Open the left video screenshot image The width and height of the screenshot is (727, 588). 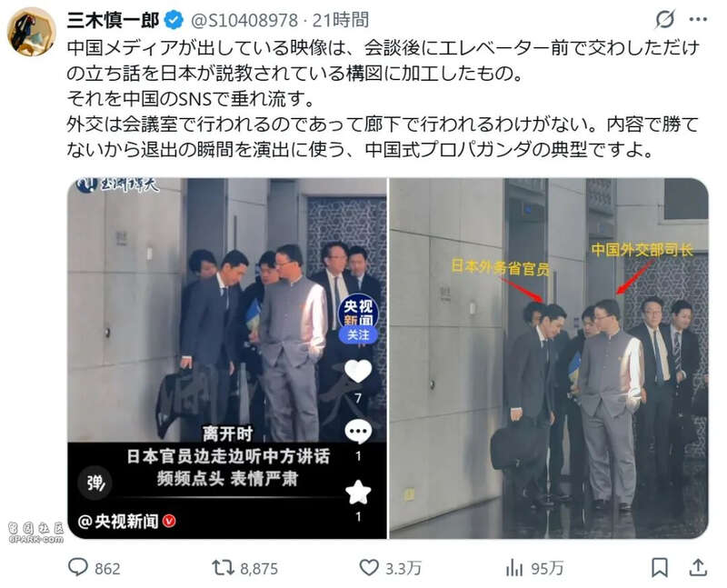click(227, 358)
